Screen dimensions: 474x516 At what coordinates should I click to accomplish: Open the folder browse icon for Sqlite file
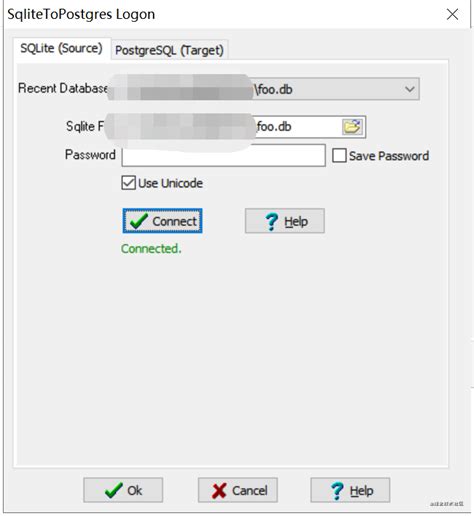tap(352, 127)
